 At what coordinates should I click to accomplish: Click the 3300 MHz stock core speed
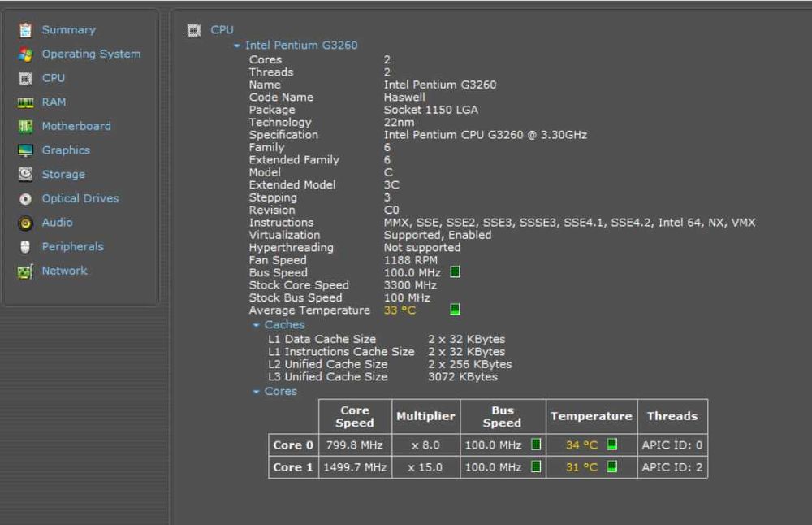click(410, 285)
